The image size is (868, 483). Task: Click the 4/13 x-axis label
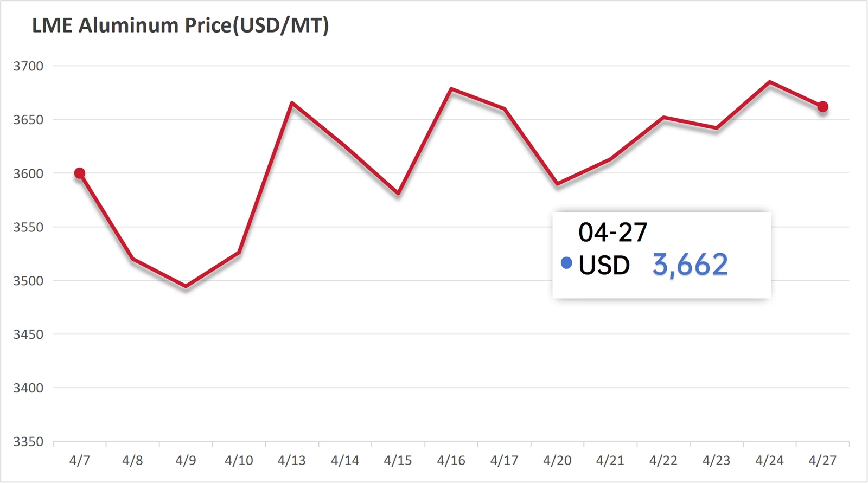pos(292,461)
